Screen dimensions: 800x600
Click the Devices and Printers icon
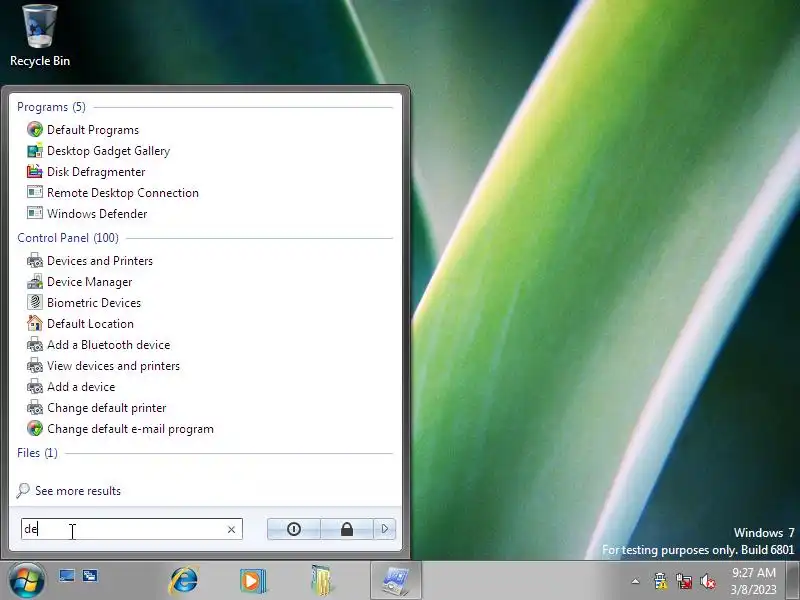coord(35,260)
